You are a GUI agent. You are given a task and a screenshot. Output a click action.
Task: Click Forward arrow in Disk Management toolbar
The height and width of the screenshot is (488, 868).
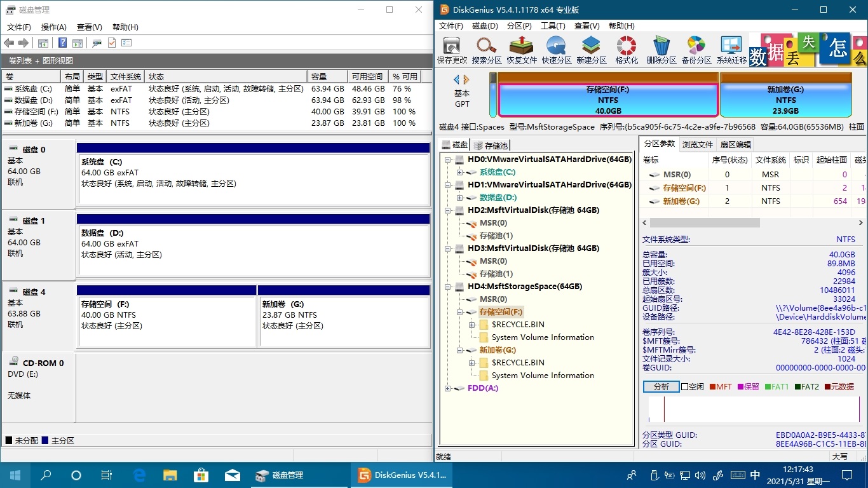(x=24, y=43)
